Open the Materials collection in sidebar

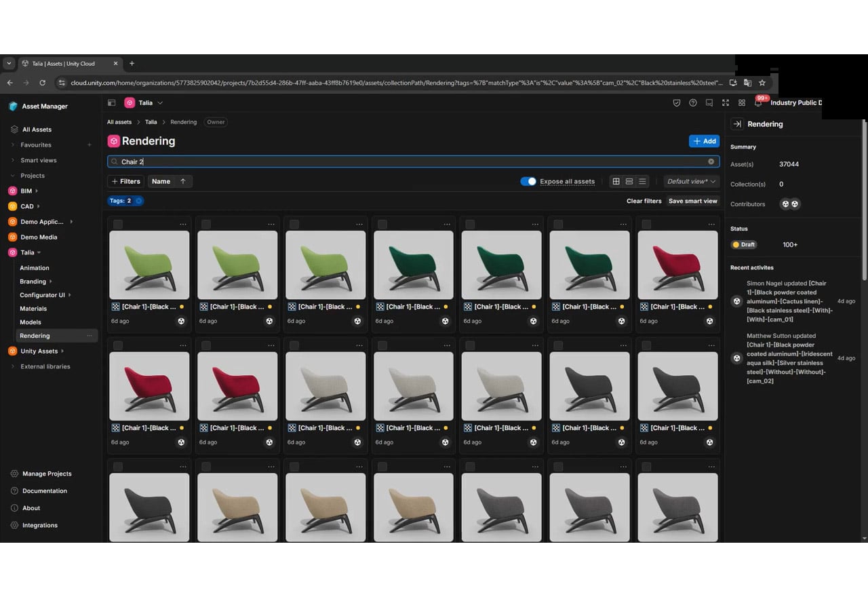point(33,309)
